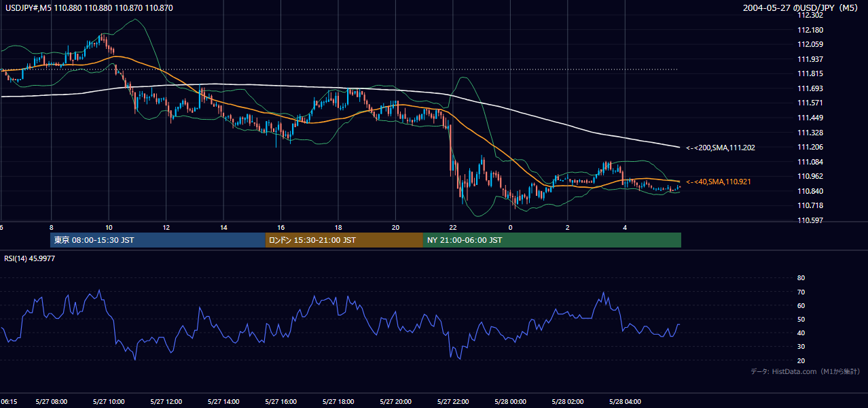Click the 5/27 22:00 time label
Screen dimensions: 868x408
click(453, 402)
